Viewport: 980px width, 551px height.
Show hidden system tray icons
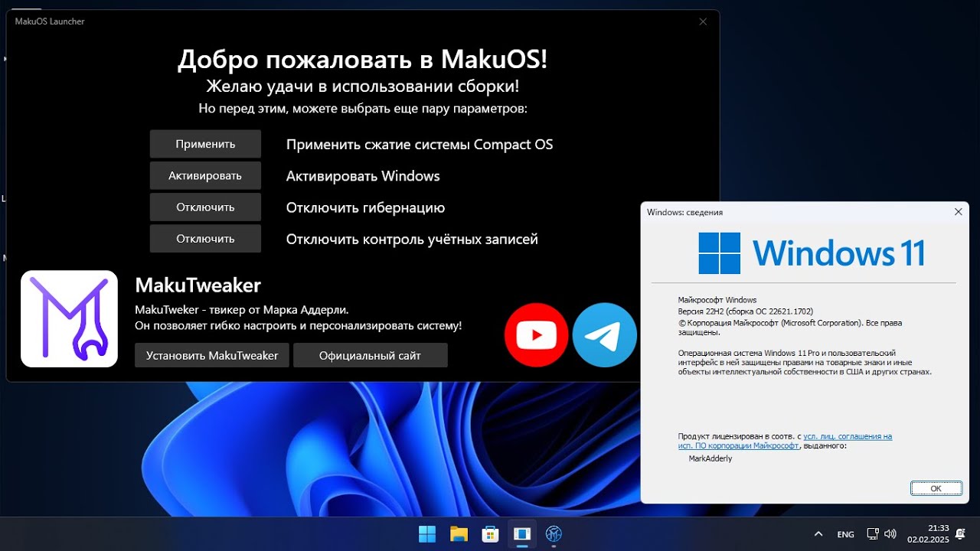[x=818, y=534]
